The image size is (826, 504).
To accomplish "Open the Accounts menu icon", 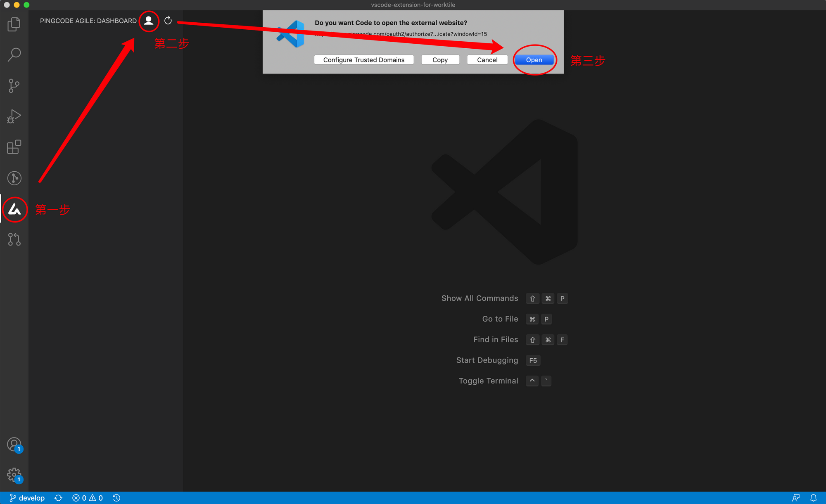I will pyautogui.click(x=14, y=445).
